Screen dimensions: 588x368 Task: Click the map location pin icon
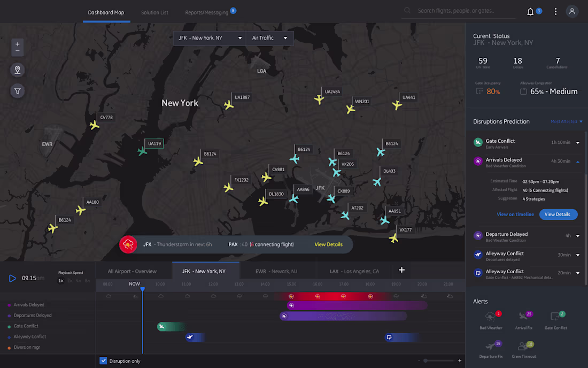[17, 70]
